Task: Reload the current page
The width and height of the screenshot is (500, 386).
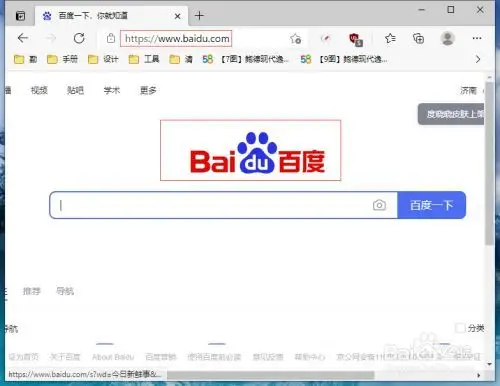Action: point(79,38)
